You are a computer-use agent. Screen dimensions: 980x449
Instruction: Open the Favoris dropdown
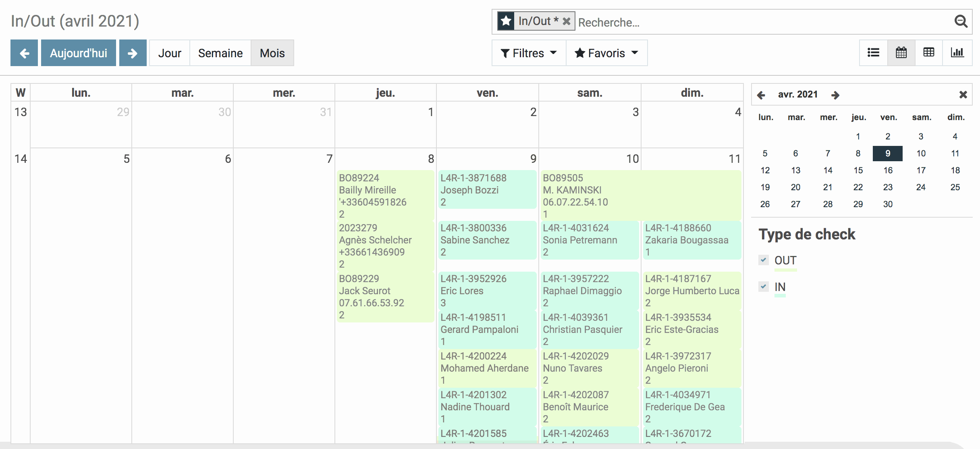point(606,53)
